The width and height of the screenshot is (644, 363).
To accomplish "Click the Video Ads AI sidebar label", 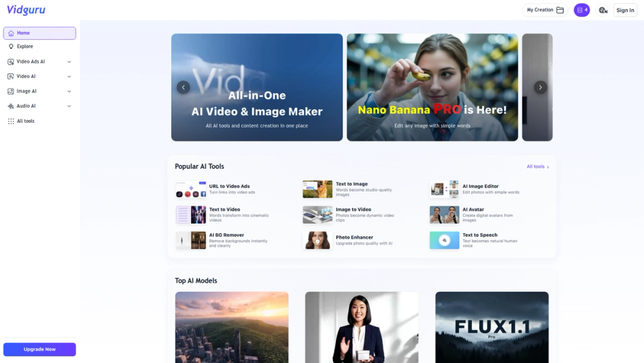I will (x=30, y=62).
